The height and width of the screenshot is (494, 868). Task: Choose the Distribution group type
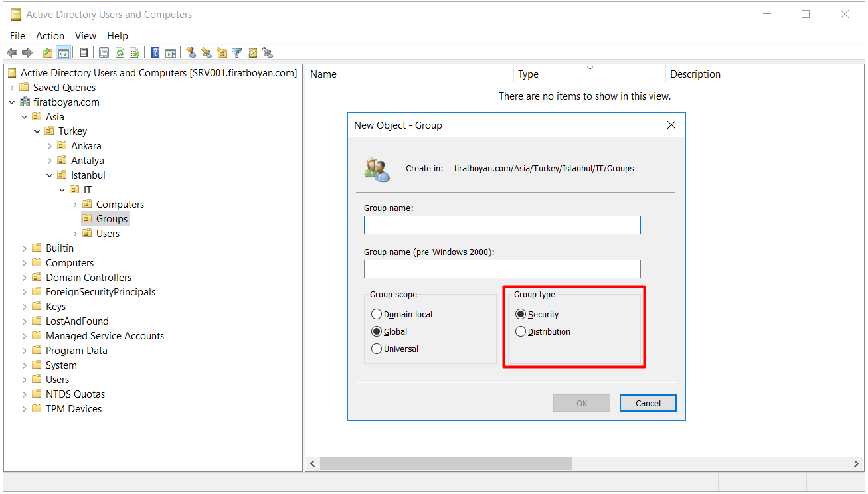(x=521, y=332)
